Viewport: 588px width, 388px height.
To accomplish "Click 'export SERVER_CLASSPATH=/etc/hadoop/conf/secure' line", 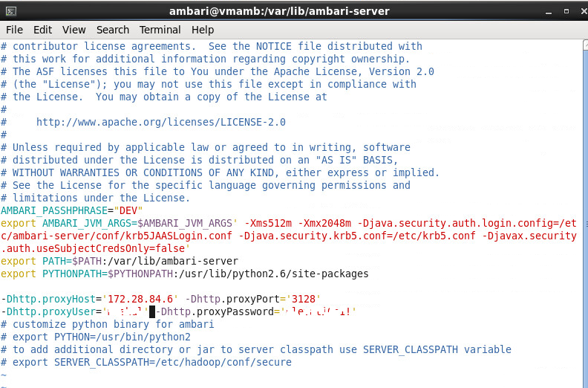I will click(146, 362).
